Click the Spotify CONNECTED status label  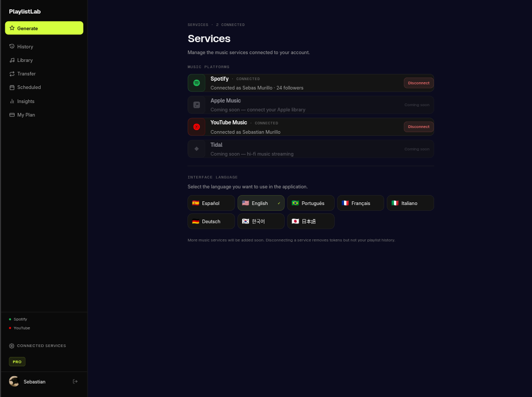pos(248,79)
